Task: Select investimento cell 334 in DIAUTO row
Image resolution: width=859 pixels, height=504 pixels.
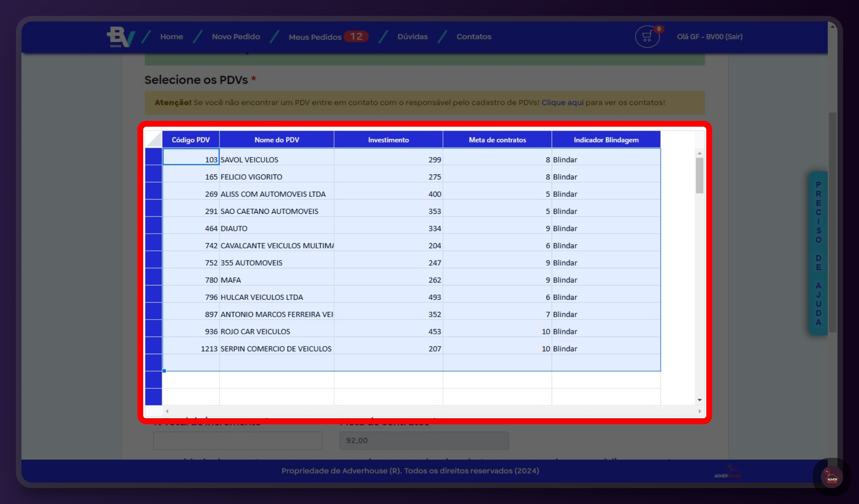Action: [x=389, y=225]
